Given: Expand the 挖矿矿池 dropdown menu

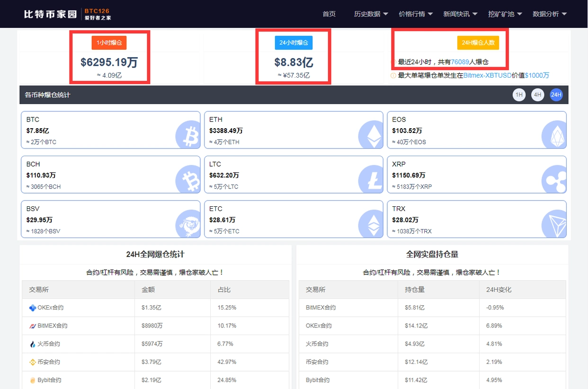Looking at the screenshot, I should click(505, 14).
